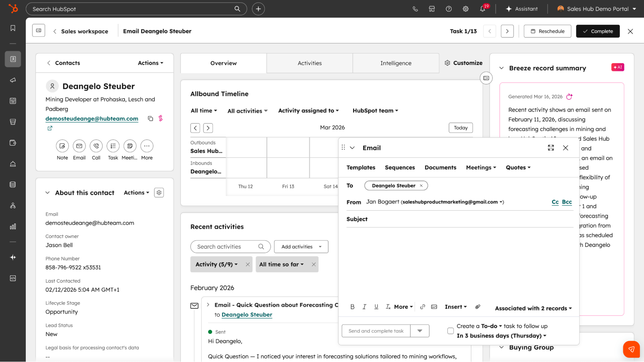Click the More actions ellipsis icon
The image size is (644, 362).
(x=147, y=146)
